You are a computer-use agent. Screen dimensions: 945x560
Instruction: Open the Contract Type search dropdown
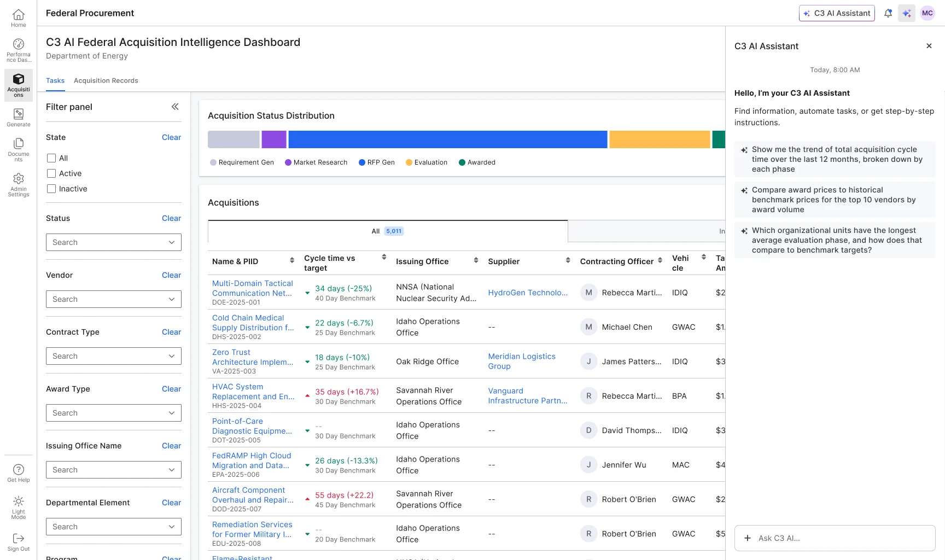(114, 356)
